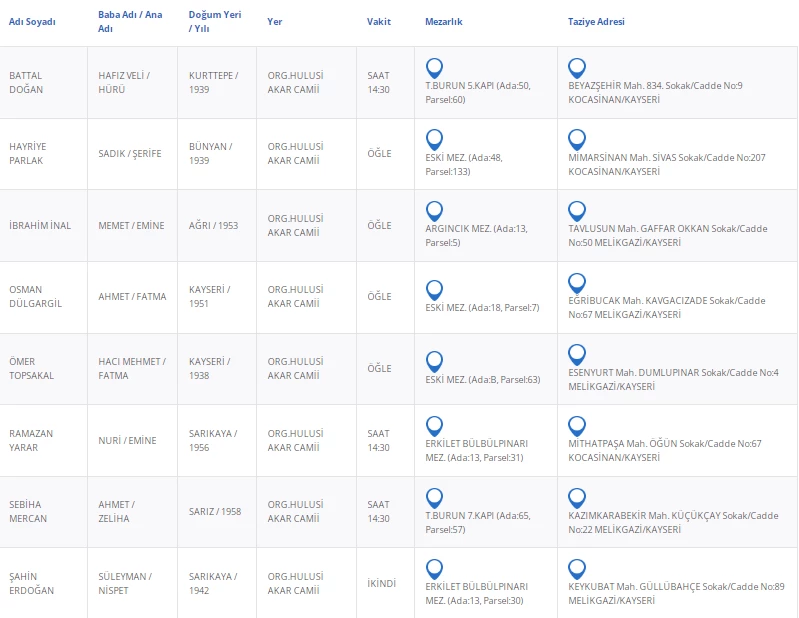Screen dimensions: 799x618
Task: Click Eğribucak address pin for Osman Dülgargil
Action: click(576, 283)
